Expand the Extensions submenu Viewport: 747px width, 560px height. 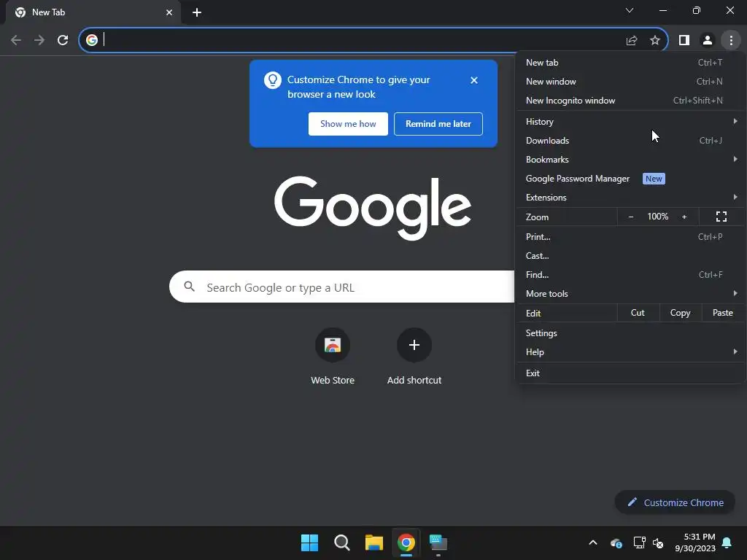click(x=630, y=197)
